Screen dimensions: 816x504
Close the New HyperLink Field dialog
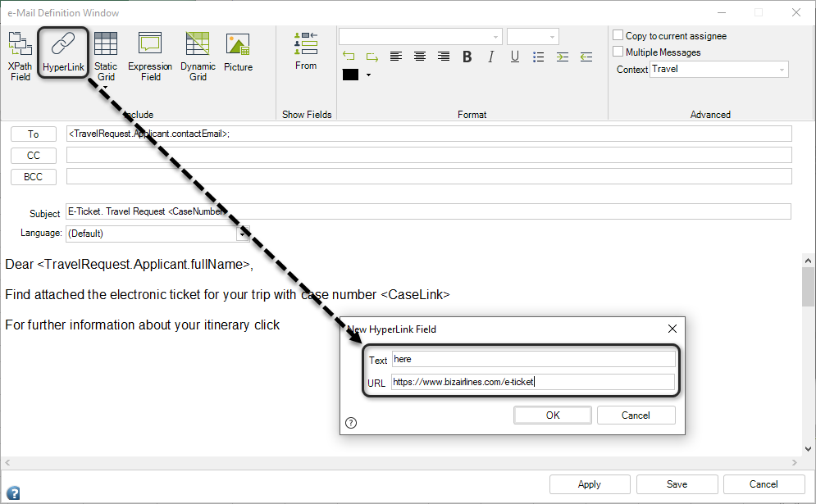click(x=672, y=329)
